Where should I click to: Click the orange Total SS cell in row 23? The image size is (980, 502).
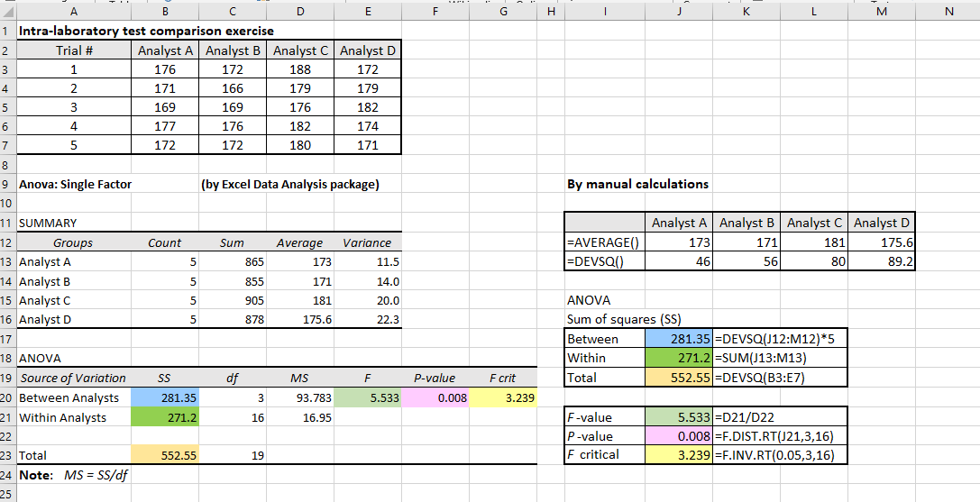165,455
